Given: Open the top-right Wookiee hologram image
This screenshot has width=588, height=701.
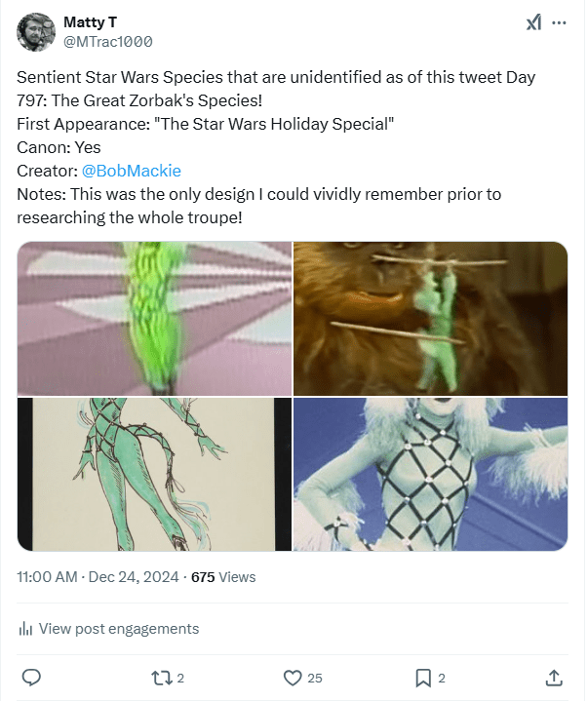Looking at the screenshot, I should pos(430,318).
